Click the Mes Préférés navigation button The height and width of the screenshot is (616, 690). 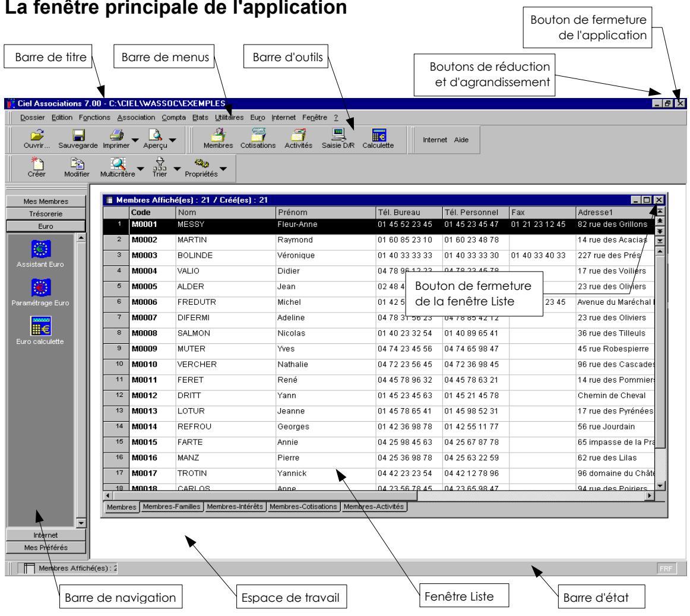(46, 547)
